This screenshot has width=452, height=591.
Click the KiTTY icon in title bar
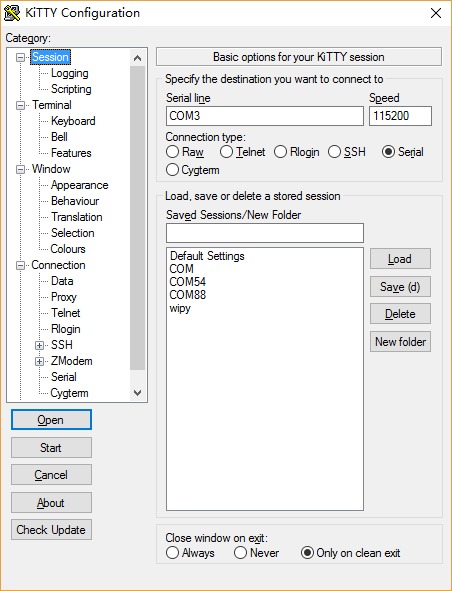tap(12, 13)
